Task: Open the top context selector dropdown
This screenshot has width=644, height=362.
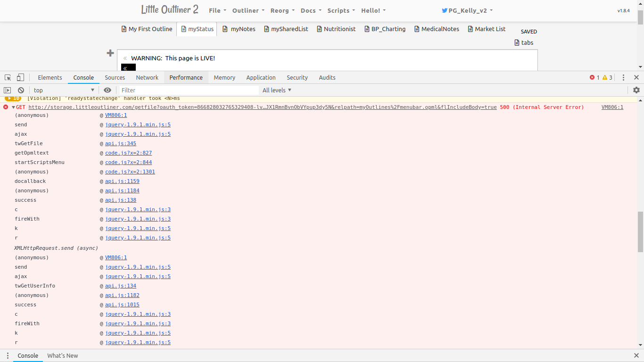Action: (64, 90)
